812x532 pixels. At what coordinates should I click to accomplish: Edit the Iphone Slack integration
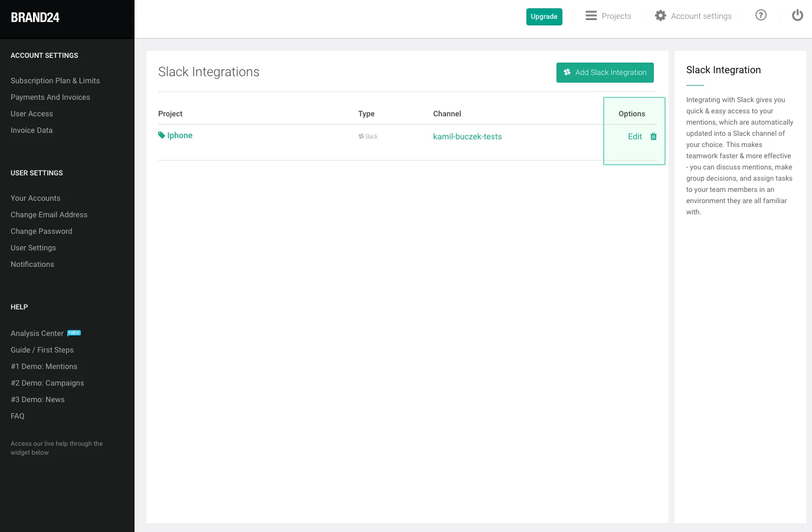pyautogui.click(x=634, y=136)
